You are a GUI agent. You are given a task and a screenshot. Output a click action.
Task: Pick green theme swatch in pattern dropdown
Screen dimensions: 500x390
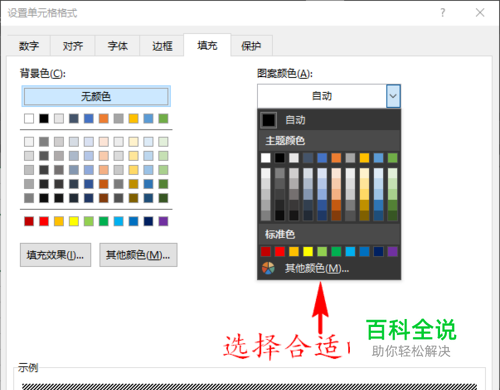(x=392, y=158)
